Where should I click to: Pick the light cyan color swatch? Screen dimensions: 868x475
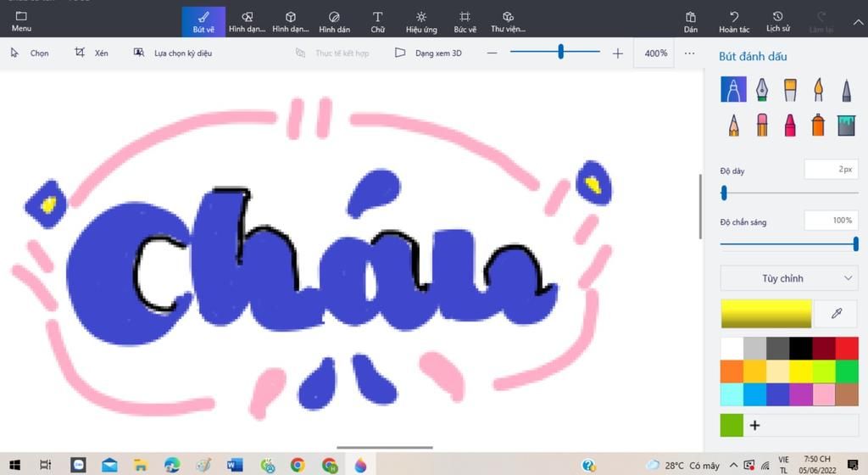click(x=732, y=394)
